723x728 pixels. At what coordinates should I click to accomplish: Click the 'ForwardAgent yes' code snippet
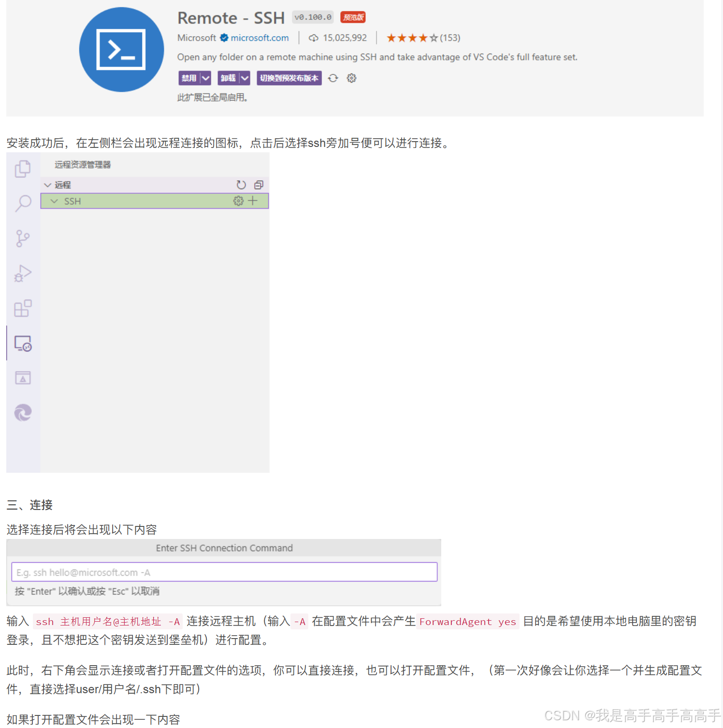(467, 621)
